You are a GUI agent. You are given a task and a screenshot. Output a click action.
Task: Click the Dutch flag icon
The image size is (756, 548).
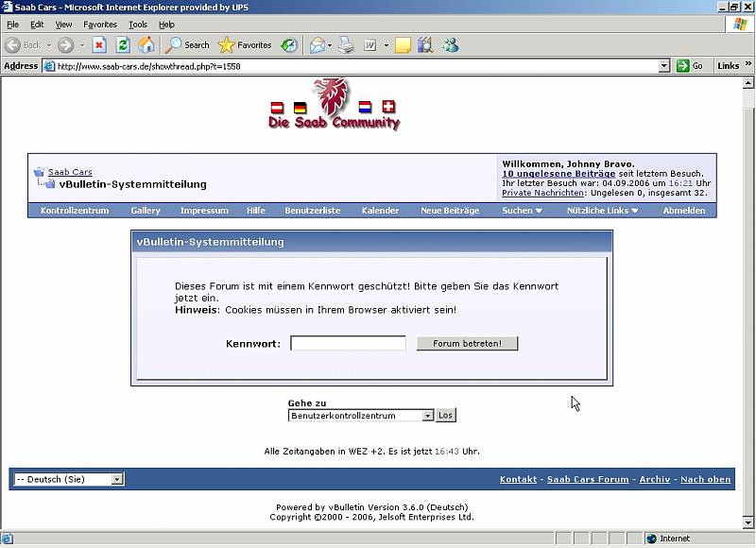[x=366, y=107]
